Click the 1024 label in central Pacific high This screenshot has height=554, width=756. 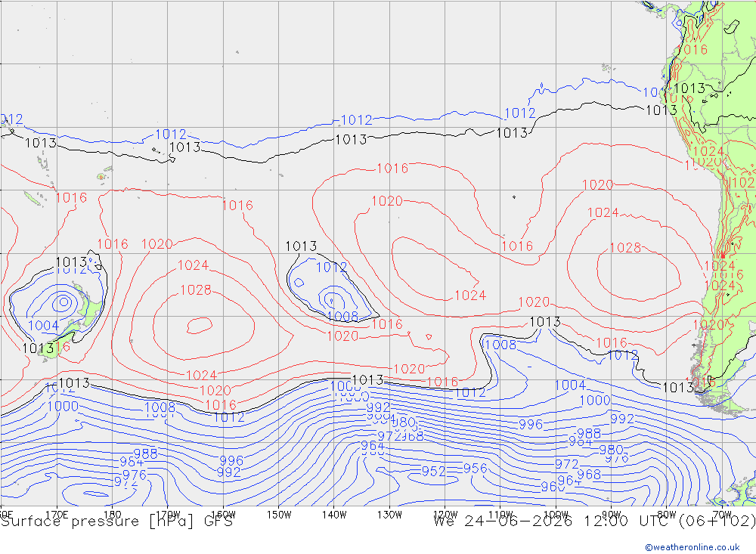[470, 295]
